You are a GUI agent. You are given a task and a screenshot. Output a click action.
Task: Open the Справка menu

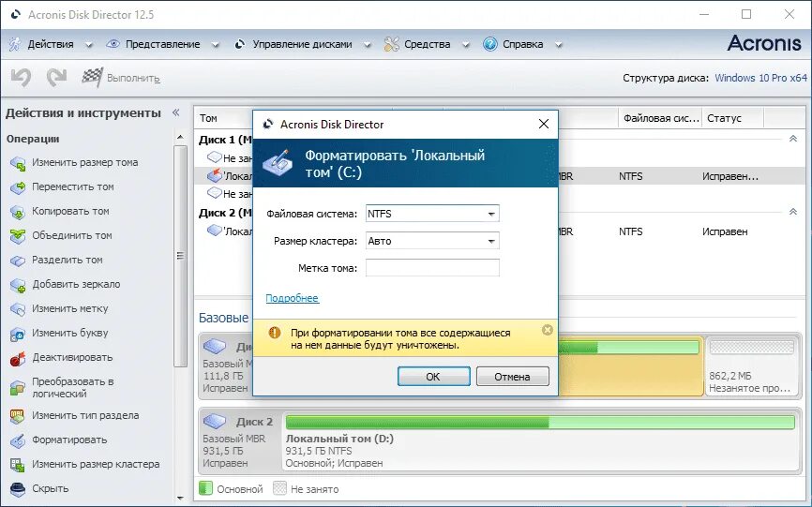pos(522,44)
